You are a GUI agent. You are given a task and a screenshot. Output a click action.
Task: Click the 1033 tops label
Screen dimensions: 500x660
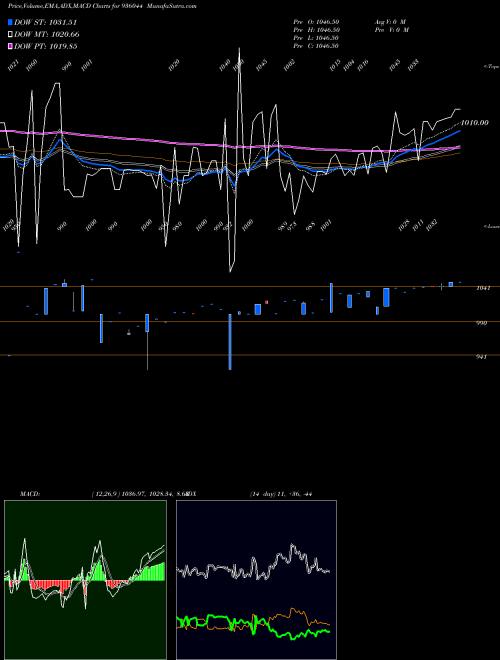(413, 65)
